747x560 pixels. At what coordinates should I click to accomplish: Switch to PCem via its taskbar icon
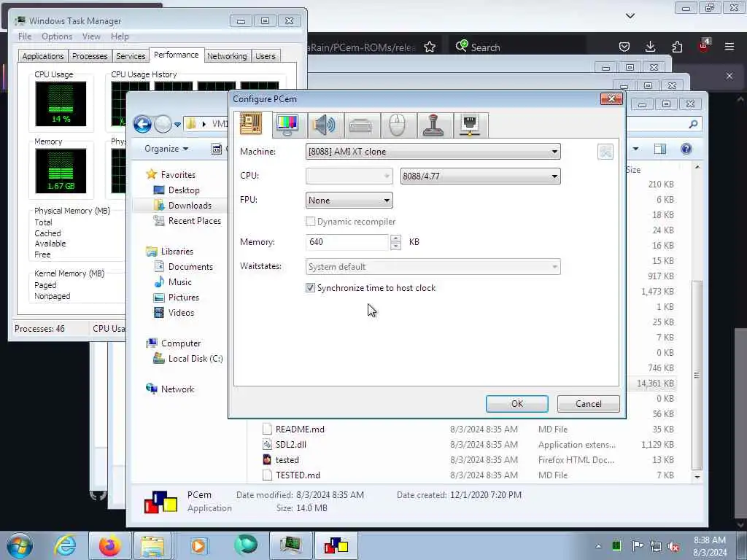336,545
